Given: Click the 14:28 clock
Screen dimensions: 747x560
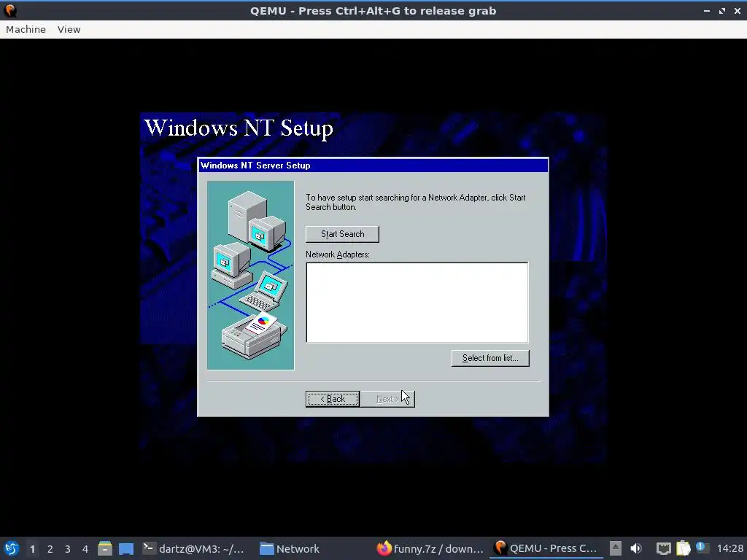Looking at the screenshot, I should tap(729, 548).
